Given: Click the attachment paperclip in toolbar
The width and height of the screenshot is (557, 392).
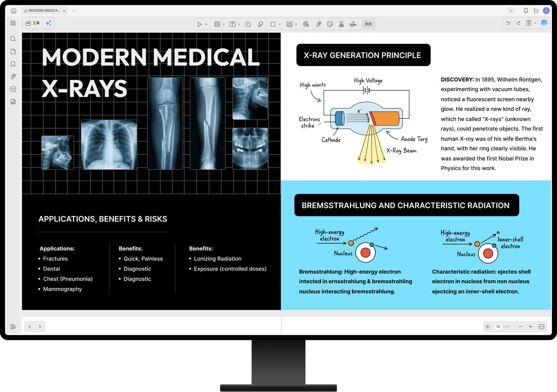Looking at the screenshot, I should [319, 24].
